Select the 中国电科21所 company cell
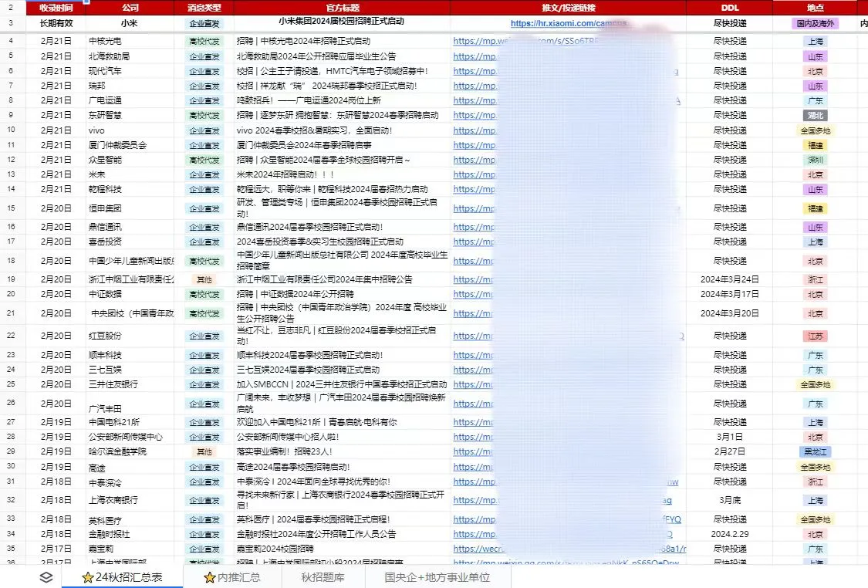868x588 pixels. (130, 422)
